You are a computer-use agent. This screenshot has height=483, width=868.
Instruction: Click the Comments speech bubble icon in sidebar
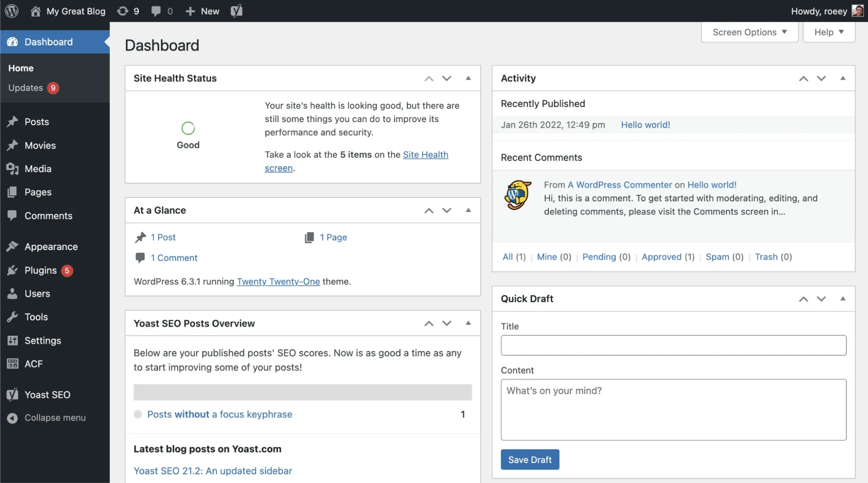(12, 215)
